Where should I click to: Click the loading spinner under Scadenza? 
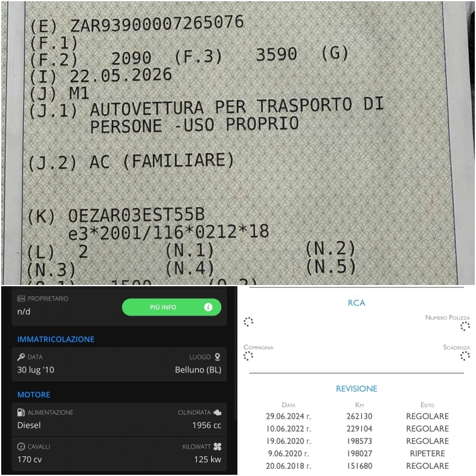465,356
